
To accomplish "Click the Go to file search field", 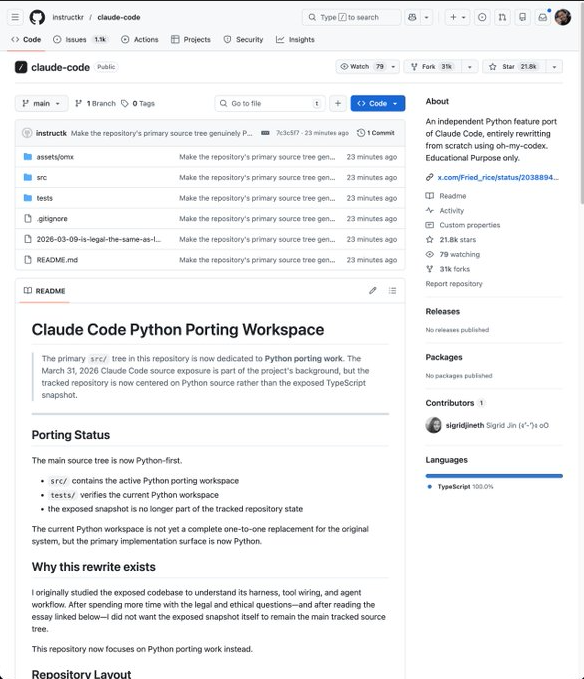I will [x=270, y=103].
